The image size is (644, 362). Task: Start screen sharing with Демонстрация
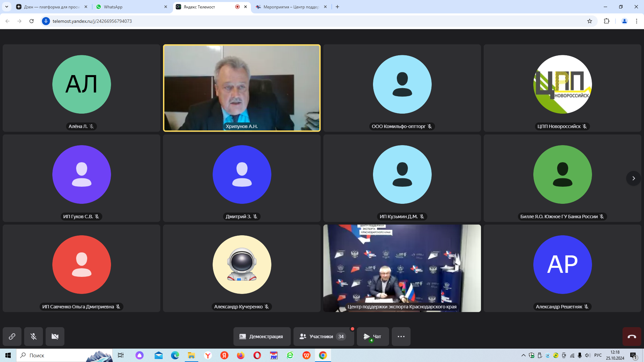point(262,337)
